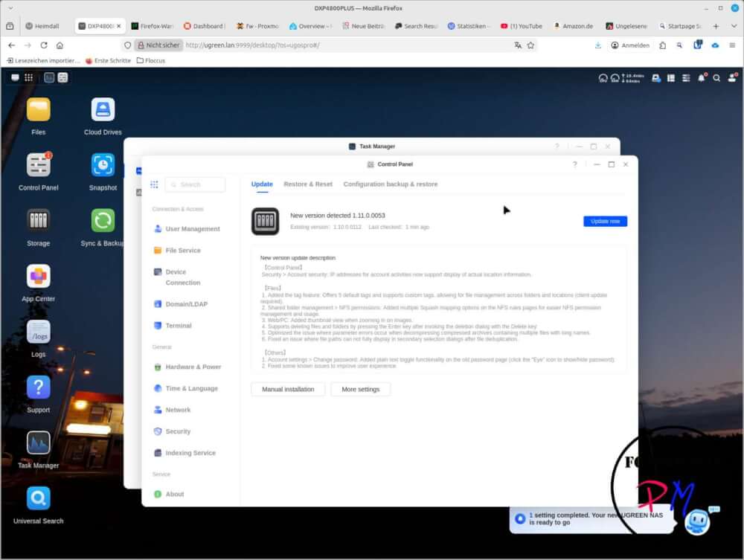744x560 pixels.
Task: Open Configuration backup & restore tab
Action: (x=390, y=184)
